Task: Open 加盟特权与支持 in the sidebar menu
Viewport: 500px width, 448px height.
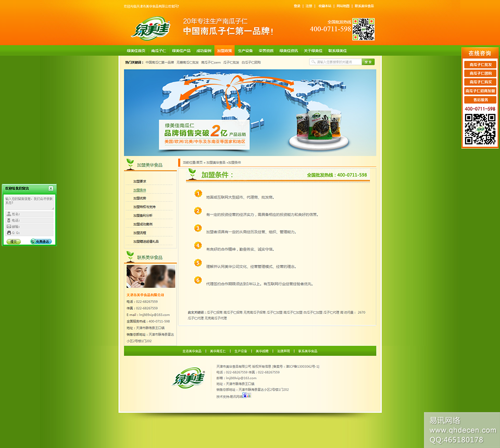Action: pyautogui.click(x=144, y=207)
